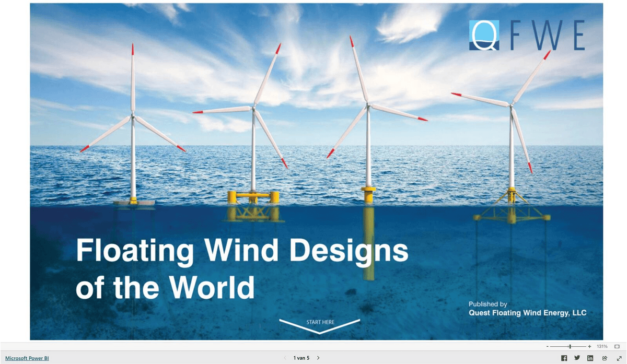Click the 131% zoom level text

coord(602,346)
